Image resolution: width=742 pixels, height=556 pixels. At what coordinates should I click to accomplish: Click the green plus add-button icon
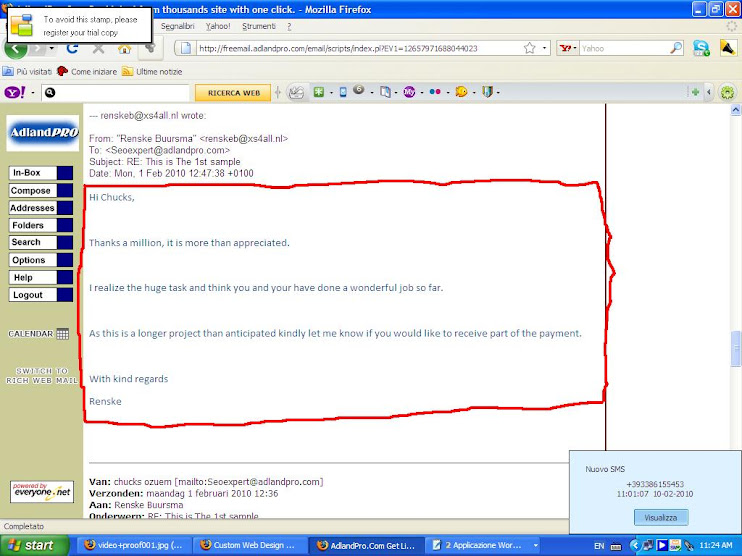point(695,92)
